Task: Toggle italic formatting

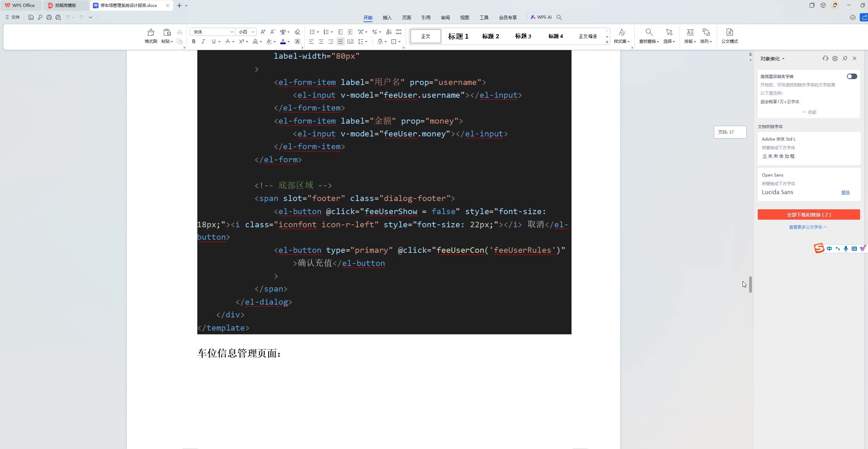Action: pyautogui.click(x=203, y=41)
